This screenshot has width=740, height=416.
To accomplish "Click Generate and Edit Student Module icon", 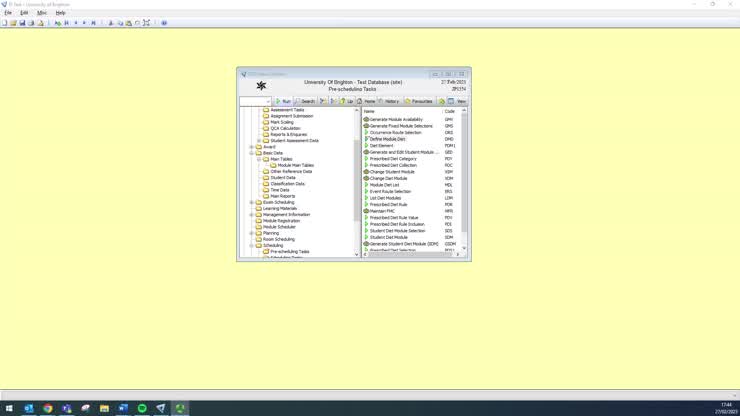I will tap(366, 152).
